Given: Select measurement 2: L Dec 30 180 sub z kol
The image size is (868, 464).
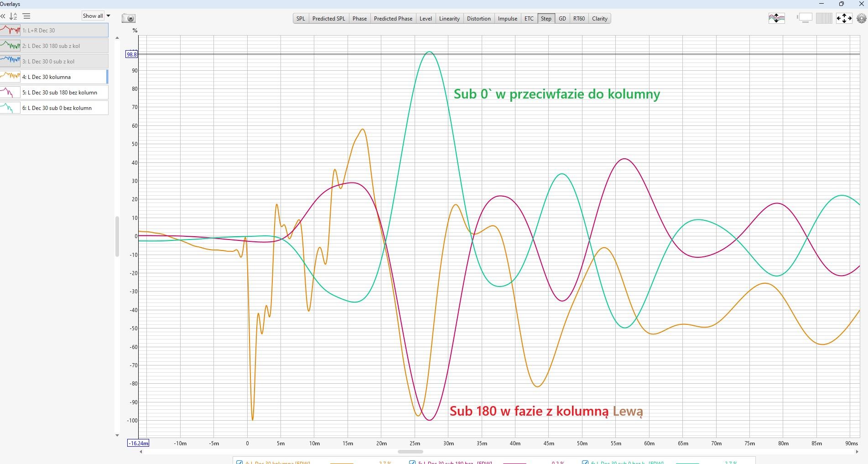Looking at the screenshot, I should pyautogui.click(x=54, y=46).
